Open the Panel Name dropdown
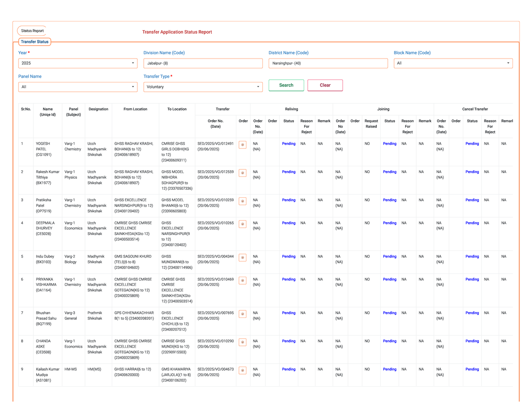This screenshot has height=411, width=532. (78, 87)
